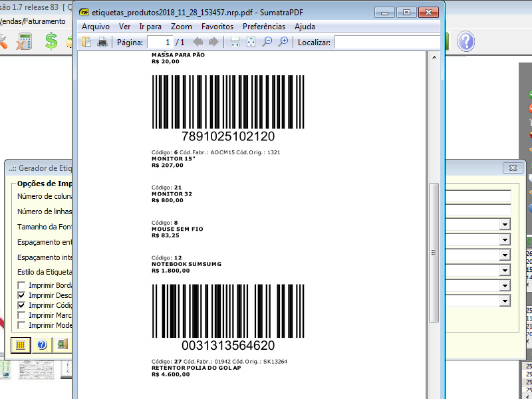Expand fourth dropdown arrow in Gerador dialog
The image size is (532, 399).
[505, 271]
